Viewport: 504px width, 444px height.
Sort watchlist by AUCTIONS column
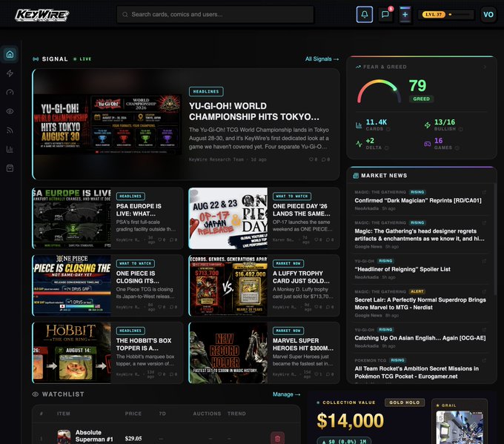[207, 414]
